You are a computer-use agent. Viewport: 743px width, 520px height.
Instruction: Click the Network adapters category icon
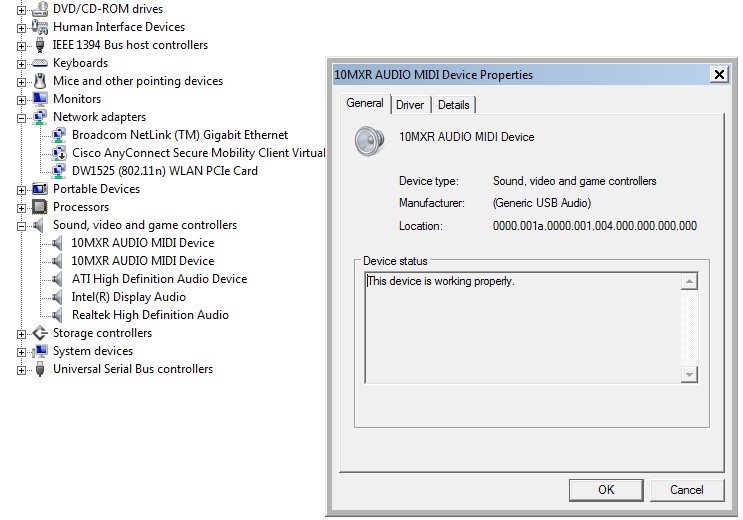(x=40, y=117)
